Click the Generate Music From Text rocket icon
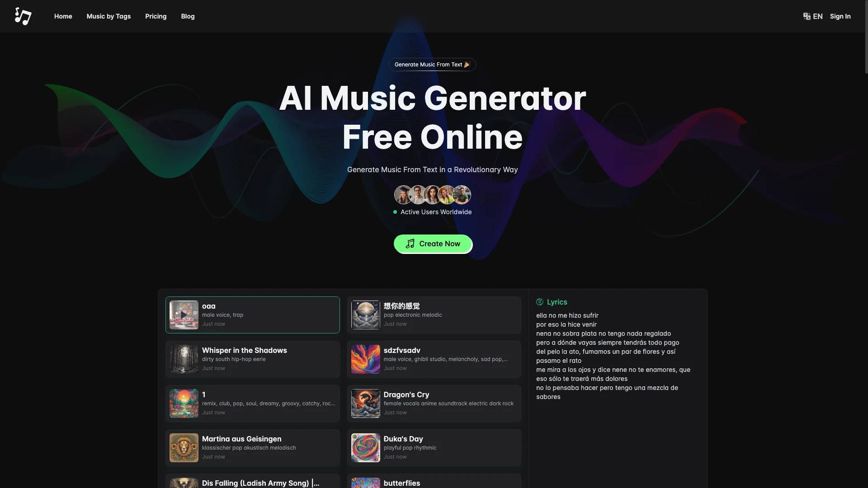 pos(467,64)
